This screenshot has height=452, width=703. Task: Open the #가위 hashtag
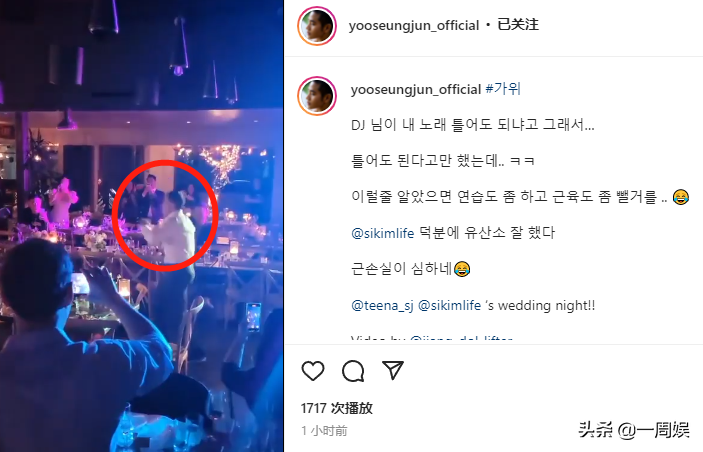tap(503, 89)
